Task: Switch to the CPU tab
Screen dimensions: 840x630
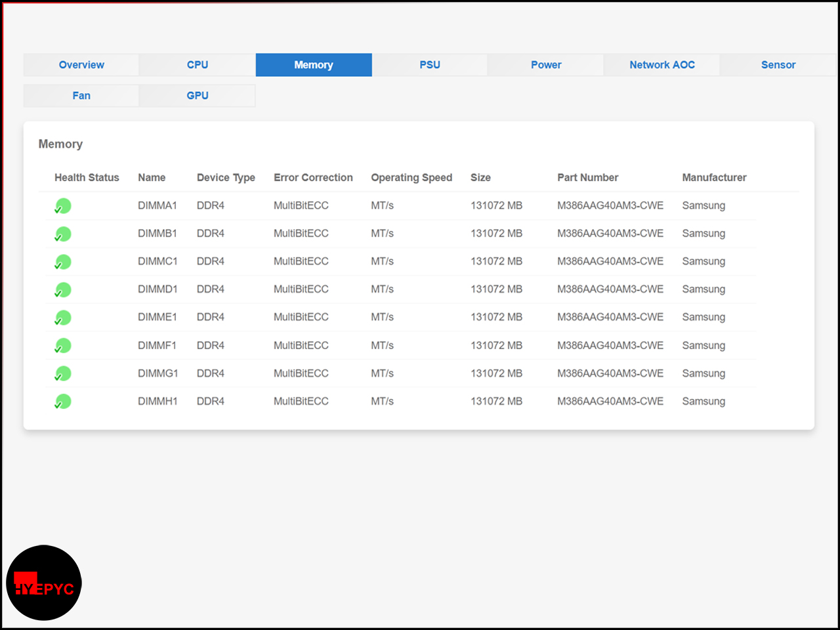Action: pos(198,65)
